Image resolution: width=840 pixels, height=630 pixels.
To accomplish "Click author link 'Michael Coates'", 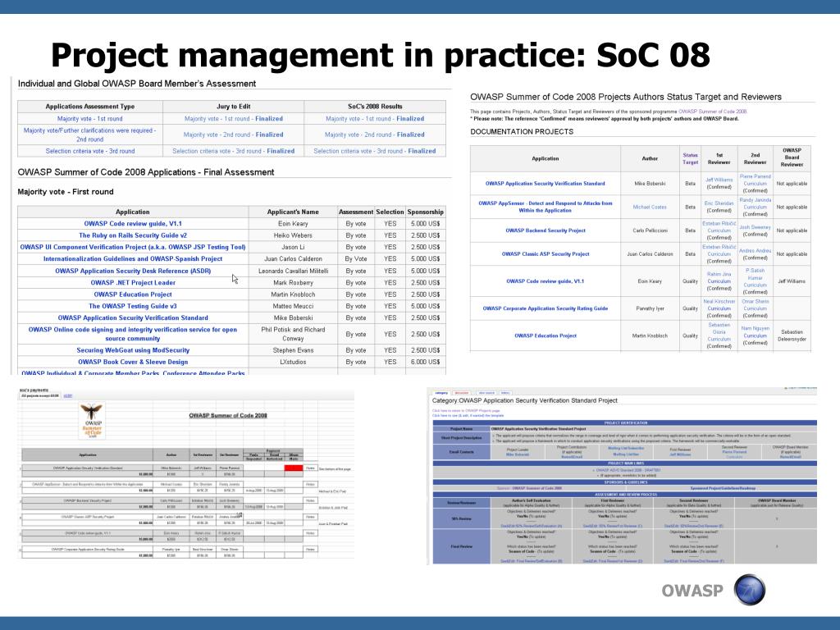I will click(x=650, y=207).
